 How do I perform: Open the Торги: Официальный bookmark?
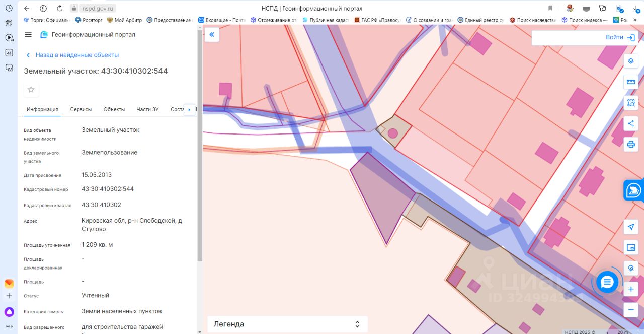pyautogui.click(x=47, y=20)
